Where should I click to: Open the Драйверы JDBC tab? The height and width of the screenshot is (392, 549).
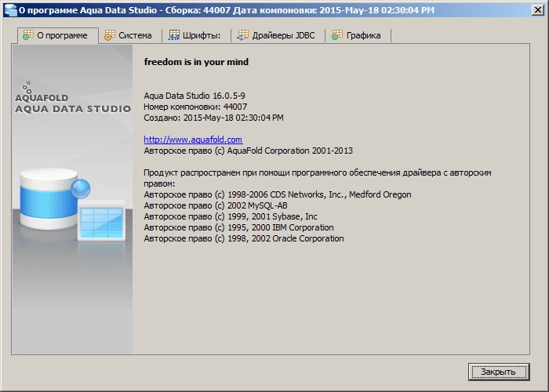[278, 35]
